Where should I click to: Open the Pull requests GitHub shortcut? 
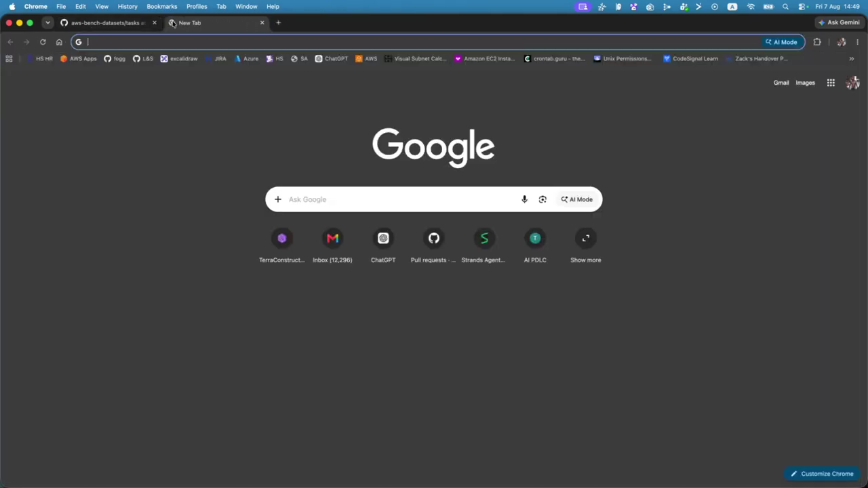434,246
